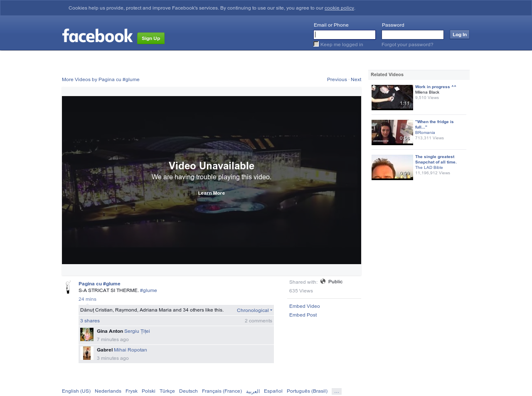
Task: Click the '3 minutes ago' comment timestamp
Action: (x=113, y=358)
